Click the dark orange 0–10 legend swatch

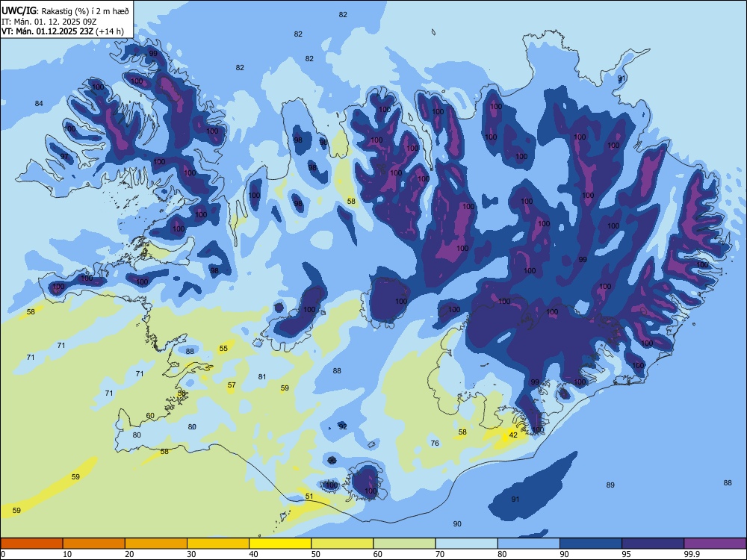coord(31,544)
